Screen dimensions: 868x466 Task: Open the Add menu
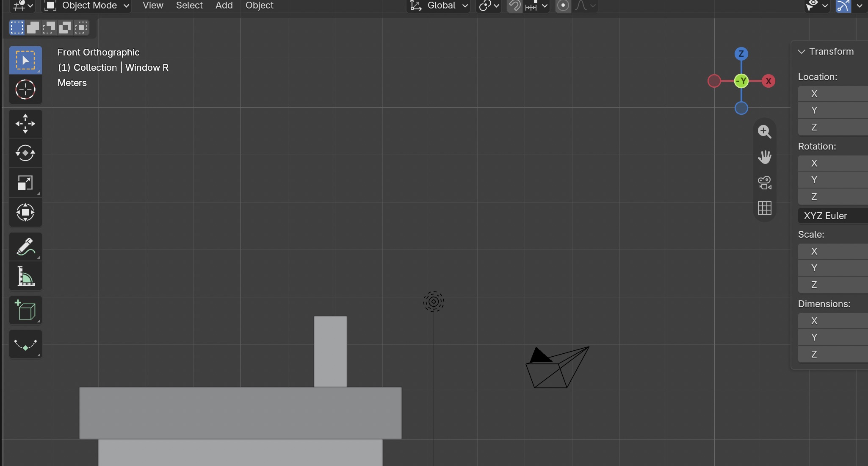pyautogui.click(x=224, y=6)
